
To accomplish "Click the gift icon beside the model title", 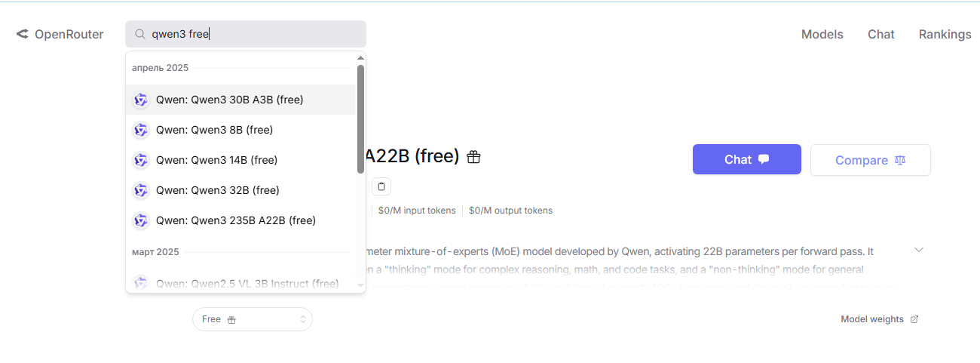I will click(473, 157).
